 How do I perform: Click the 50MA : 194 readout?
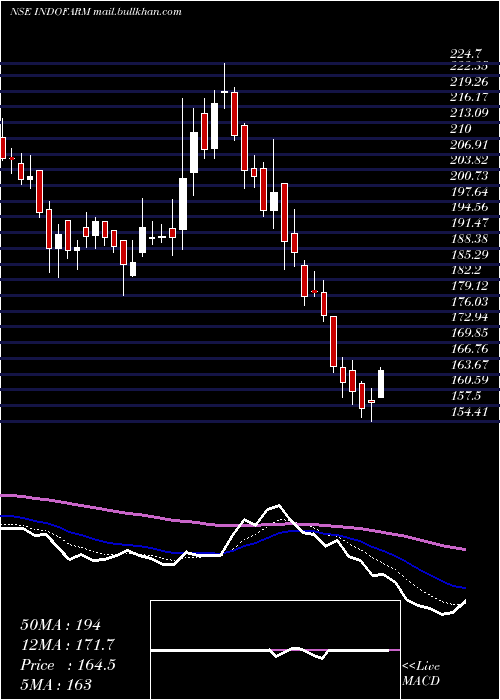click(x=61, y=625)
